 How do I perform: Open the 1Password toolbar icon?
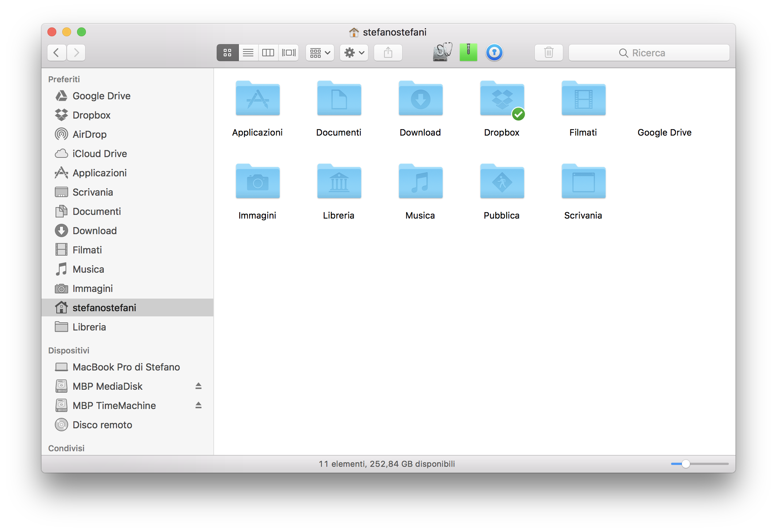494,52
